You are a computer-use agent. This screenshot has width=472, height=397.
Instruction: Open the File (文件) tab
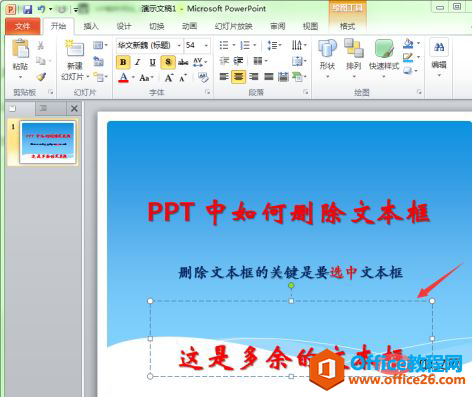23,26
